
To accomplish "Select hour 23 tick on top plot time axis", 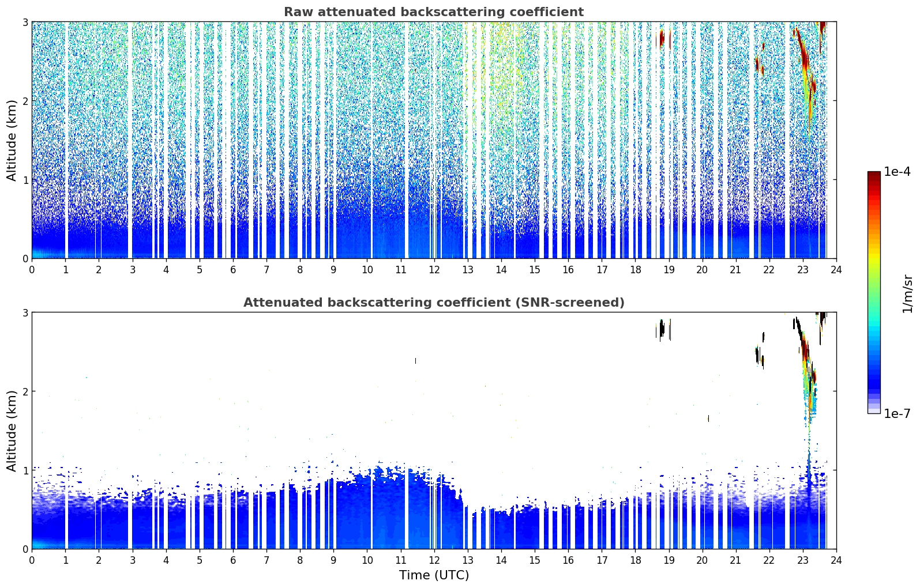I will coord(802,269).
